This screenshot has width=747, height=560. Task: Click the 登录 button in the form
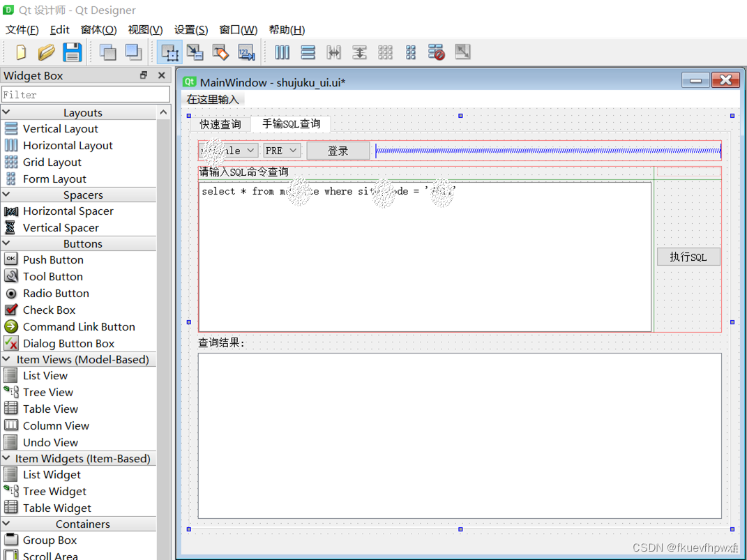338,150
